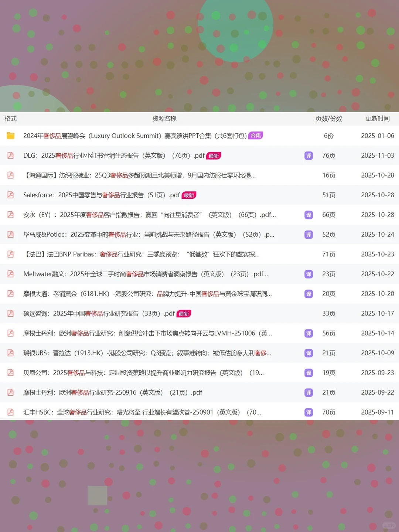Click the 6份 count cell
The width and height of the screenshot is (399, 532).
point(329,136)
